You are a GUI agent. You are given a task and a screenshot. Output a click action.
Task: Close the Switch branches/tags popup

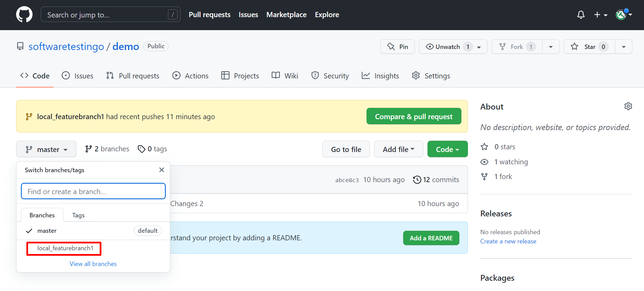click(162, 170)
